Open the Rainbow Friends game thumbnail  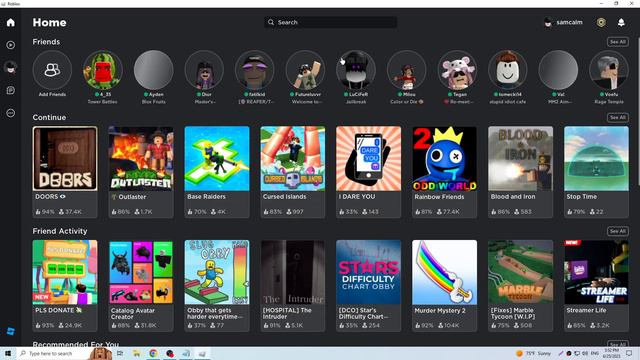tap(444, 158)
